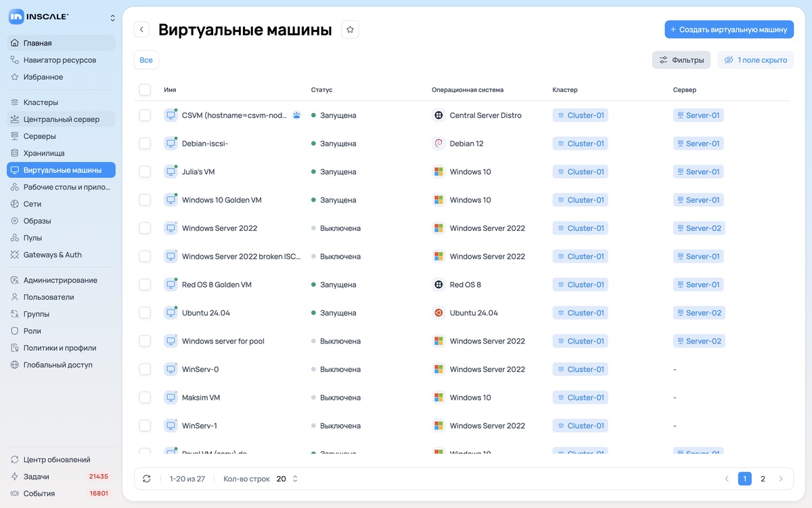The image size is (812, 508).
Task: Open Главная in the sidebar
Action: pyautogui.click(x=62, y=43)
